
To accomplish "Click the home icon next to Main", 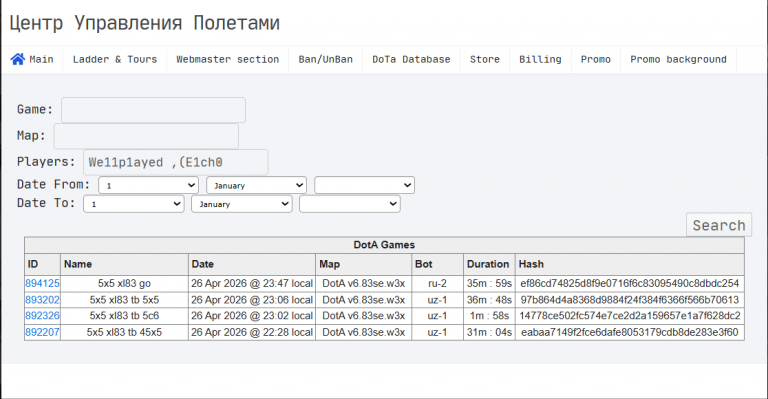I will pyautogui.click(x=18, y=59).
